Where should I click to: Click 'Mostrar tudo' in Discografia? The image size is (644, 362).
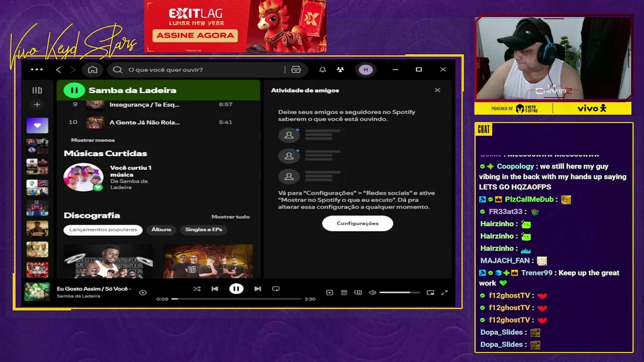[230, 217]
